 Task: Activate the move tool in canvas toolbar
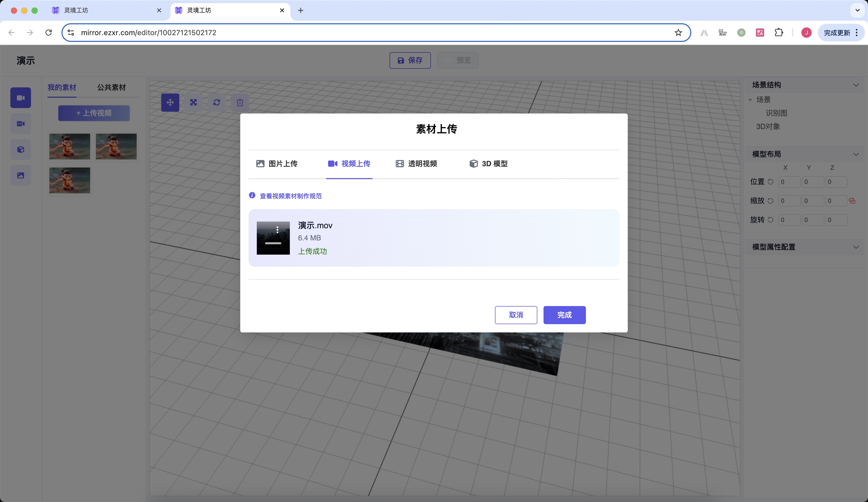tap(170, 102)
